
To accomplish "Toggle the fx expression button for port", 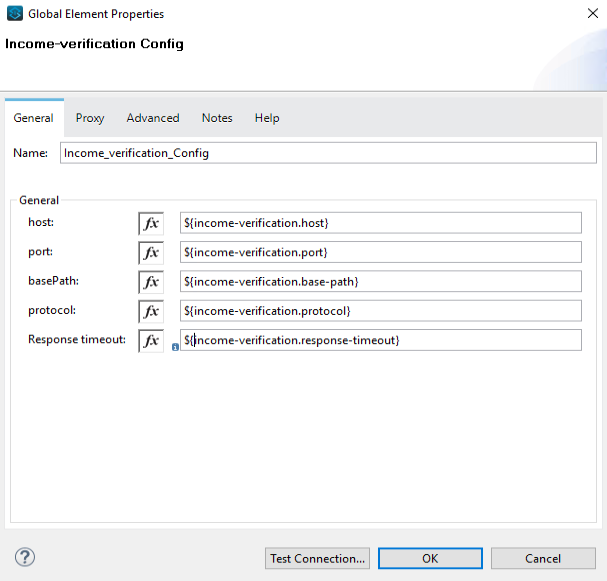I will 151,253.
